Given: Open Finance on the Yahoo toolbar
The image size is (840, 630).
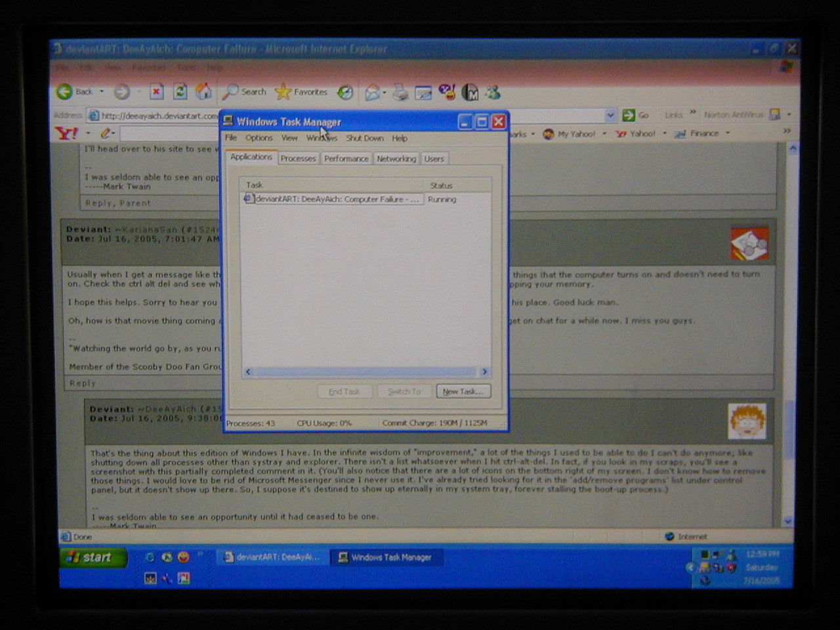Looking at the screenshot, I should click(697, 134).
